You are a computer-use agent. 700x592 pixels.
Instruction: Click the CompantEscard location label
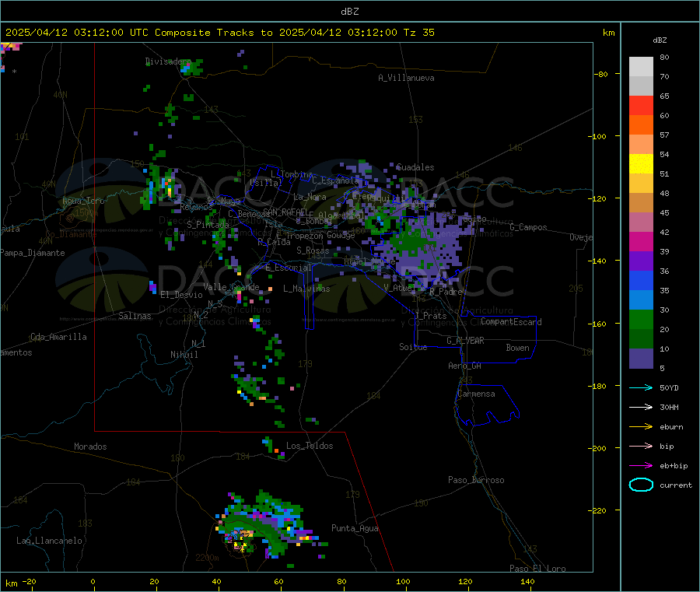pyautogui.click(x=511, y=321)
